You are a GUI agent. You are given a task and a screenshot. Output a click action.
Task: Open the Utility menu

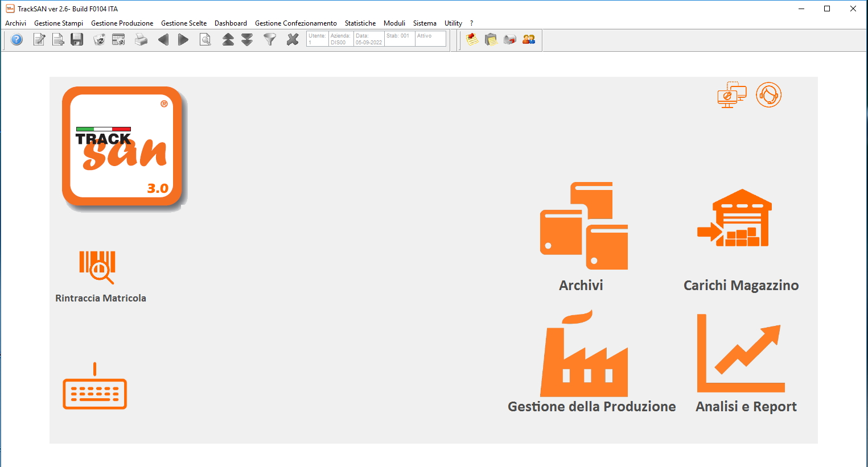[x=453, y=23]
